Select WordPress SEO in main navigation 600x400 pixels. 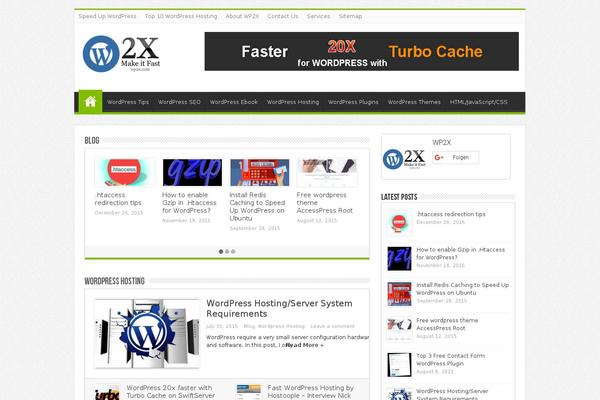coord(179,102)
